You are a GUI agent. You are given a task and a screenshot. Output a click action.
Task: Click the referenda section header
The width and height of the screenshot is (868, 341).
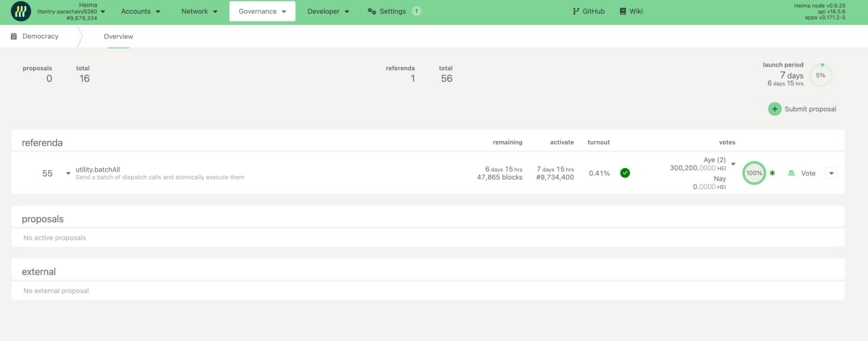click(428, 142)
